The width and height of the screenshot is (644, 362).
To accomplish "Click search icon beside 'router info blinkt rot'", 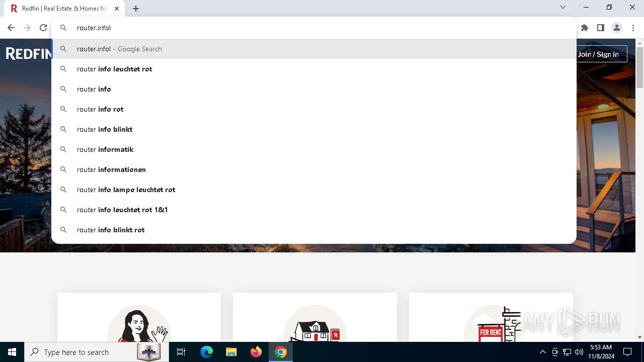I will 63,230.
